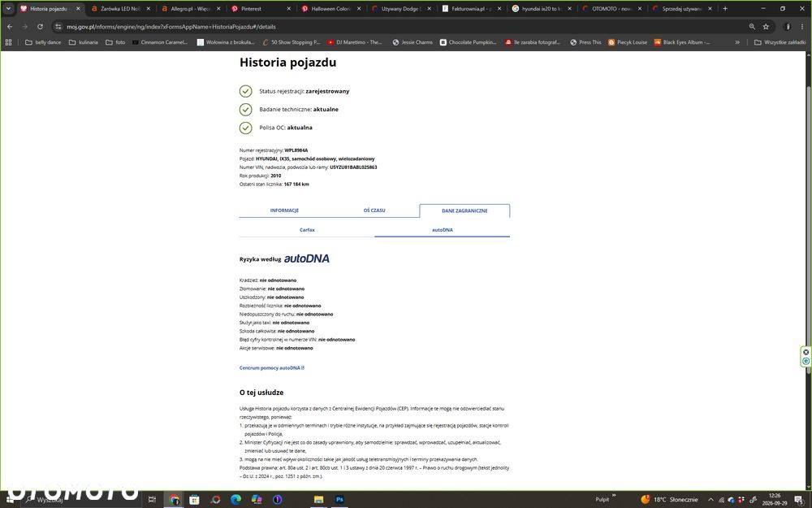Open File Explorer from the taskbar
The image size is (812, 508).
point(318,499)
